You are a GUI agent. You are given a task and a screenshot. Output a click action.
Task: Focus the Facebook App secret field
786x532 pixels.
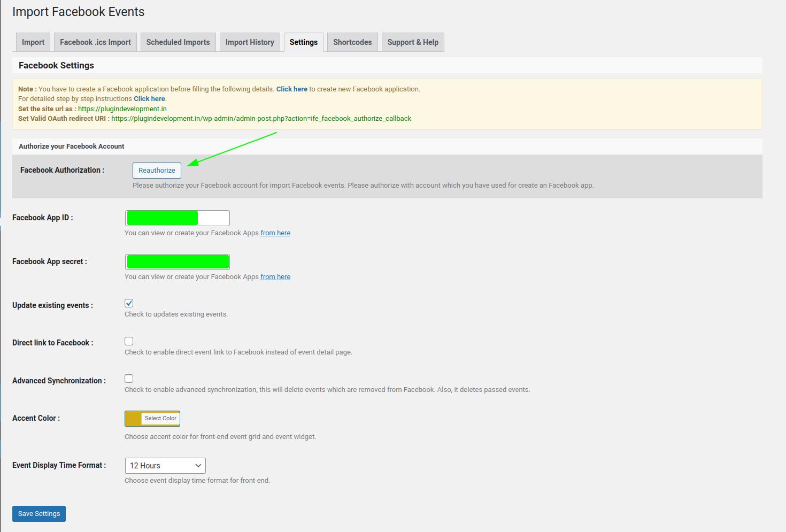pos(177,262)
